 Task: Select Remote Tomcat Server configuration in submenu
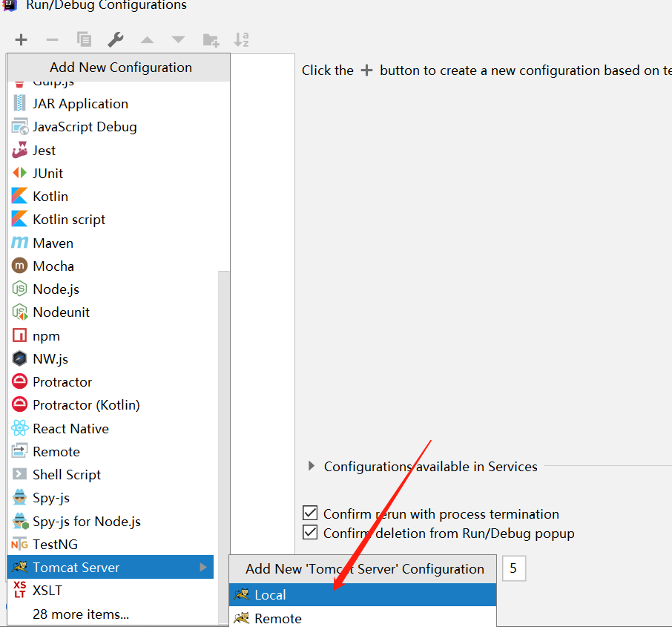(363, 618)
